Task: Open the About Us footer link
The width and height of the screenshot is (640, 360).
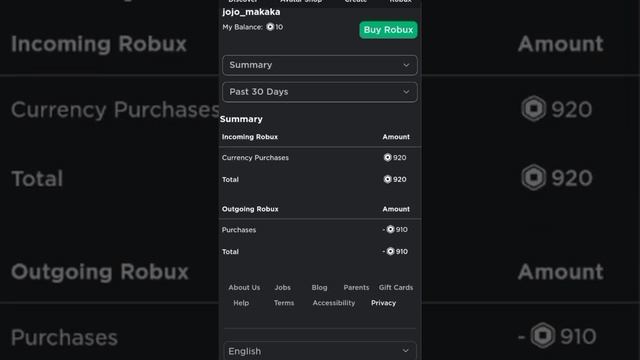Action: click(244, 287)
